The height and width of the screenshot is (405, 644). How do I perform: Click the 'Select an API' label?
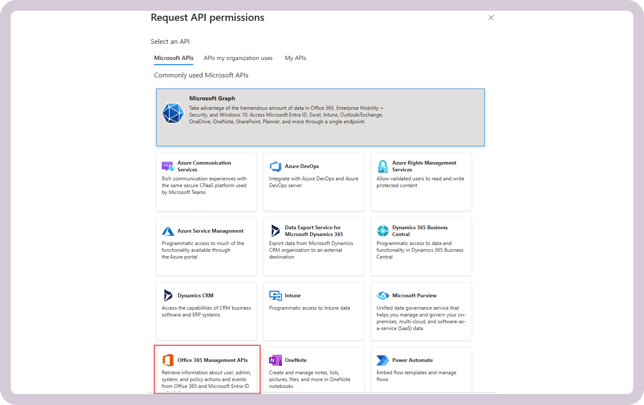point(170,41)
